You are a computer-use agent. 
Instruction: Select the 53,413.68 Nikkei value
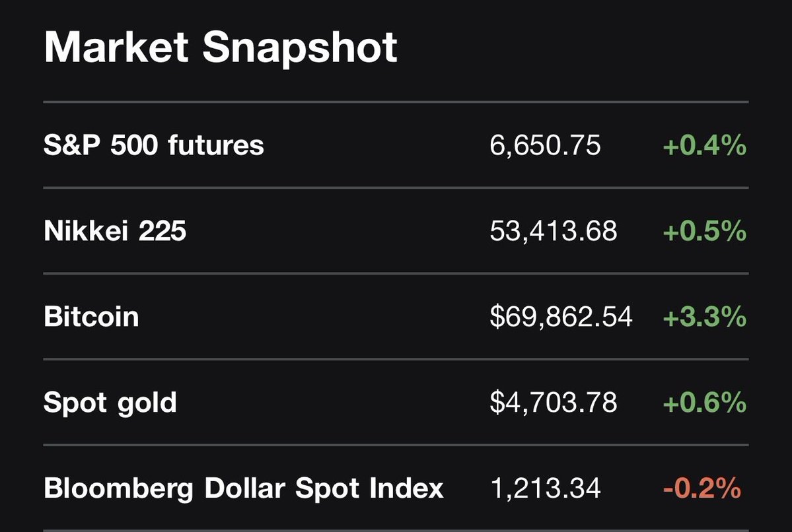pyautogui.click(x=554, y=231)
